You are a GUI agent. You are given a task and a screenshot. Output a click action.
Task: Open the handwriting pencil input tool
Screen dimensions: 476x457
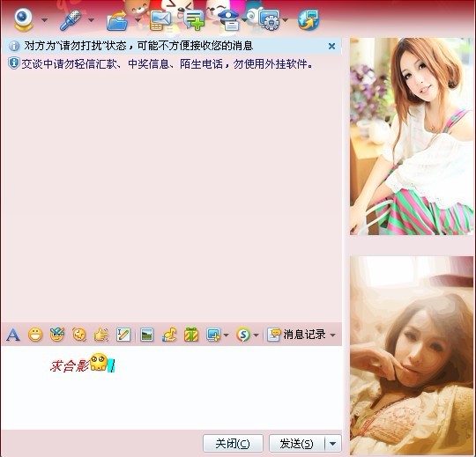[x=123, y=335]
